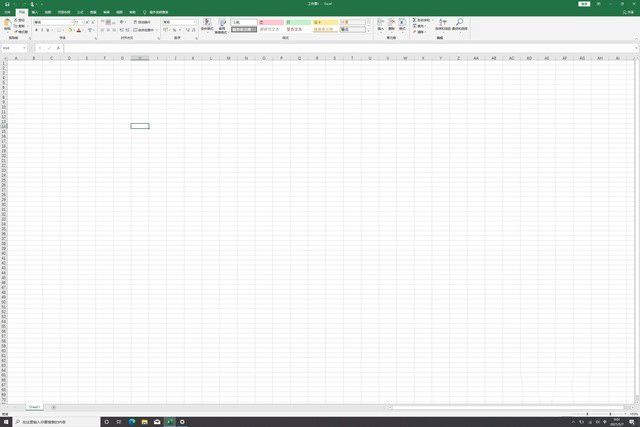Click the Insert cells icon
The image size is (640, 427).
[380, 24]
